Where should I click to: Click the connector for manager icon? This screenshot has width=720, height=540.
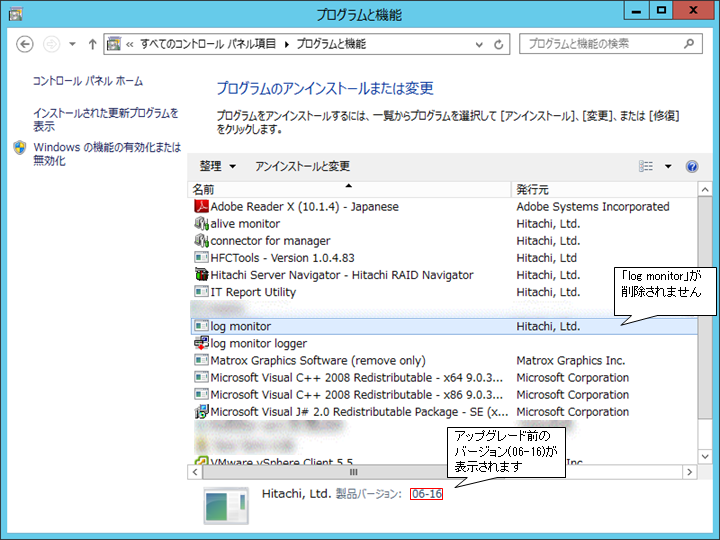click(x=201, y=241)
